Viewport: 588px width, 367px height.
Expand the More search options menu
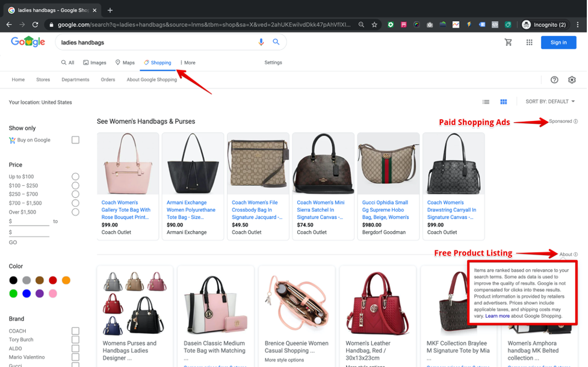(188, 63)
